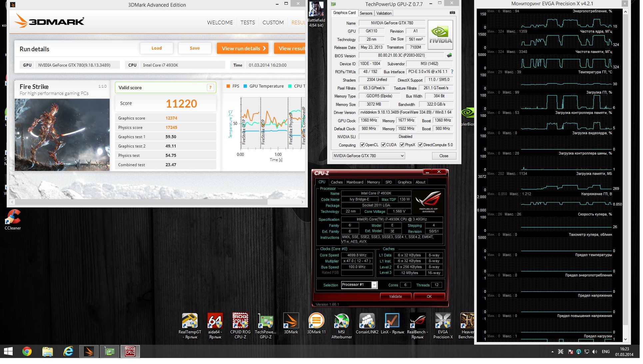Screen dimensions: 643x364
Task: Open the About tab in CPU-Z
Action: (x=420, y=182)
